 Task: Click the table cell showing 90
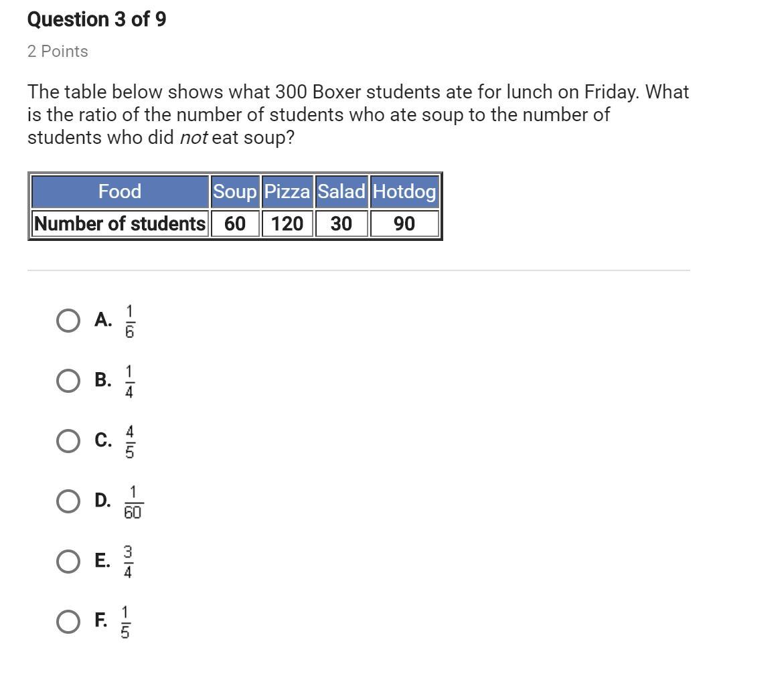click(x=404, y=224)
